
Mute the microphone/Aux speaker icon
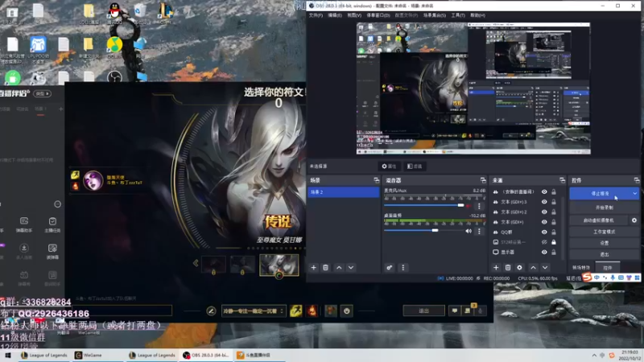pyautogui.click(x=469, y=206)
